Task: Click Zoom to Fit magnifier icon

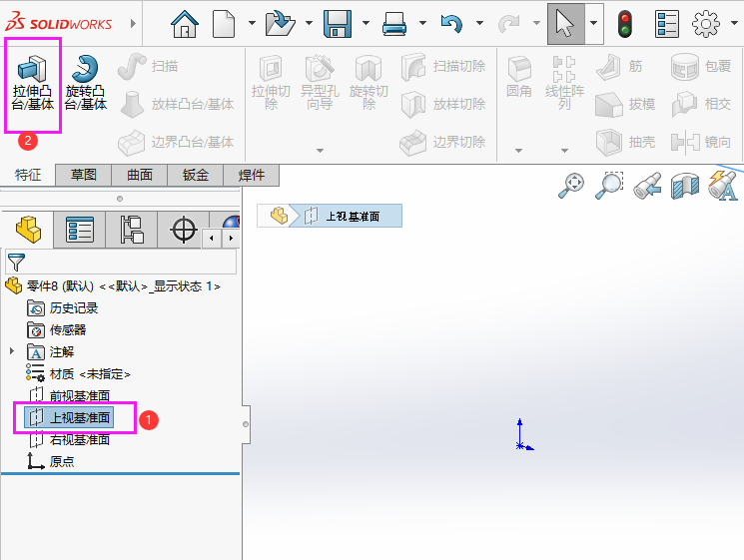Action: tap(571, 186)
